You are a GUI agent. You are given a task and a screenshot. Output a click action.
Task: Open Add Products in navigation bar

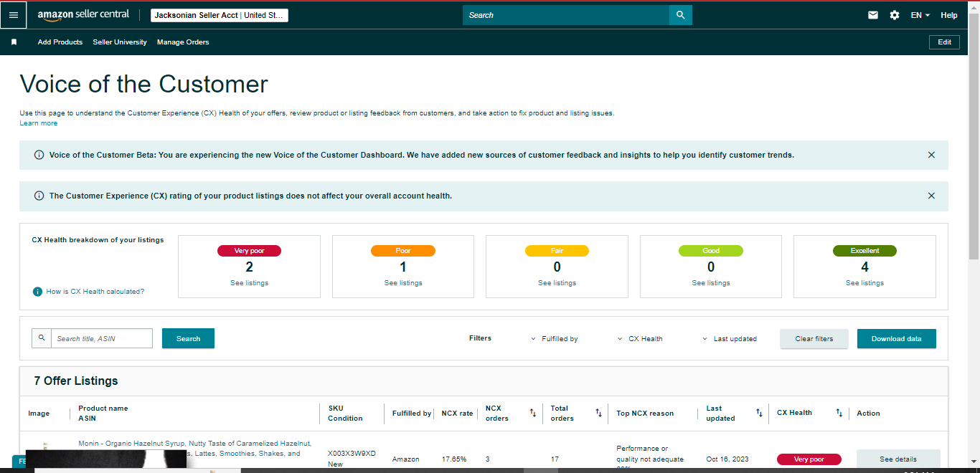point(60,42)
